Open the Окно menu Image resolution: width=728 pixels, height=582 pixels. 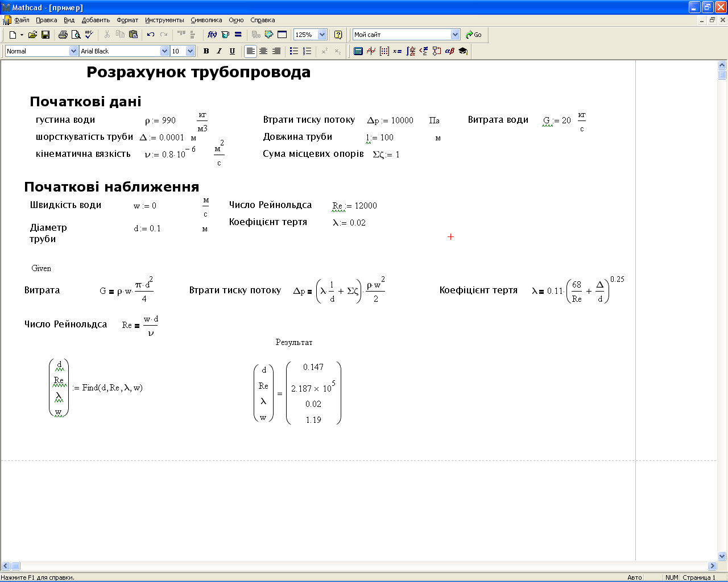(236, 20)
